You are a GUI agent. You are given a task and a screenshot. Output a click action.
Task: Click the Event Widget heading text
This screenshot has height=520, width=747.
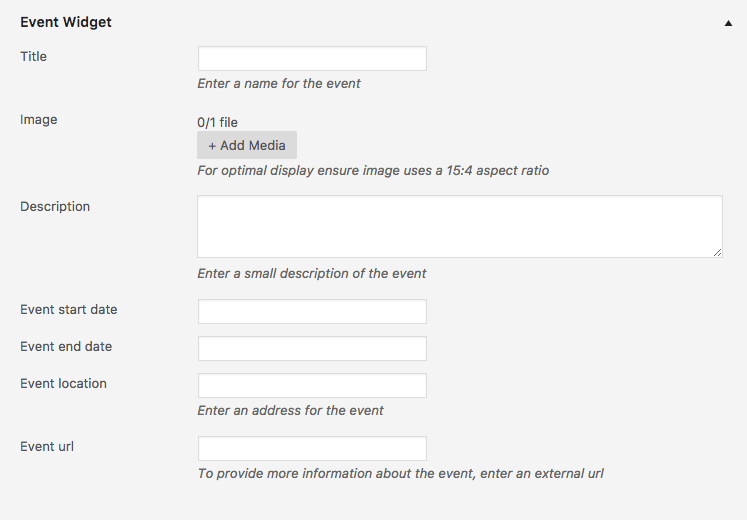[x=66, y=22]
